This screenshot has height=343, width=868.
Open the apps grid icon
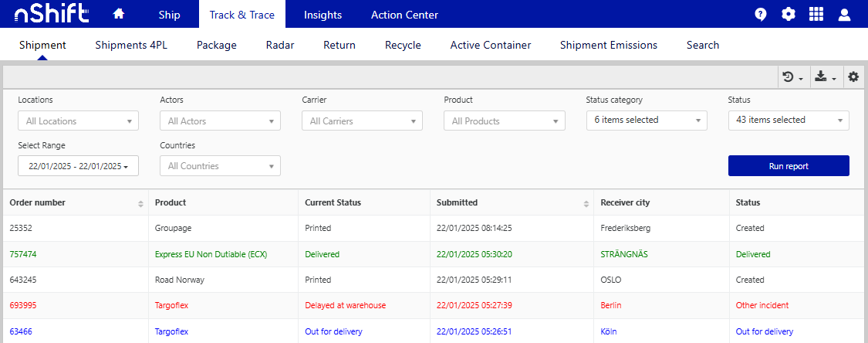tap(816, 15)
